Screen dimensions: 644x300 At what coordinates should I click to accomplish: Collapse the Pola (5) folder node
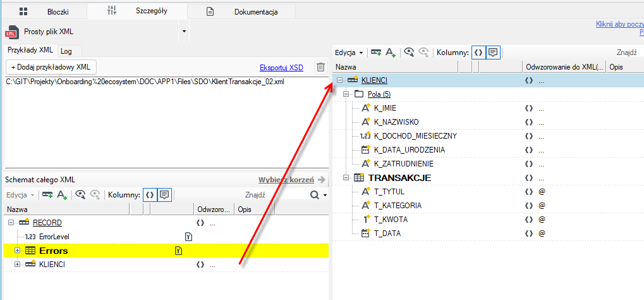point(346,94)
